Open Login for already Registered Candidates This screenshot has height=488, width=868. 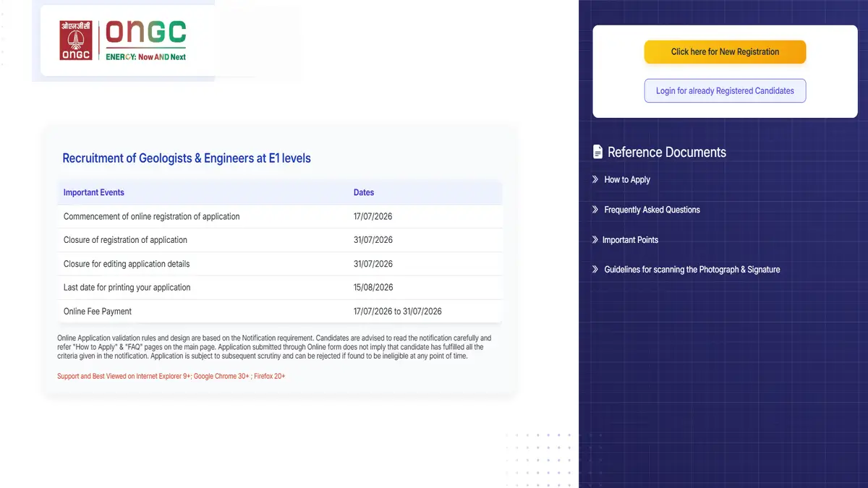[x=725, y=91]
